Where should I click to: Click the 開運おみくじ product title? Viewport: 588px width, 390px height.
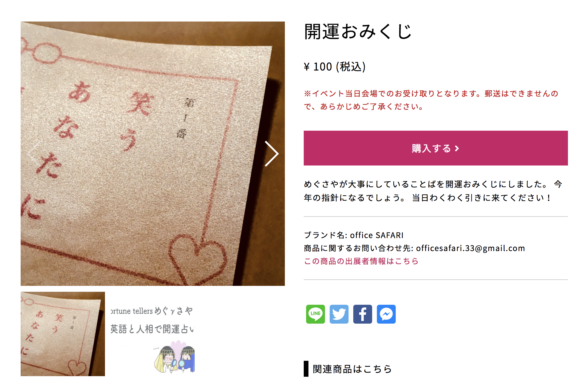pyautogui.click(x=358, y=32)
